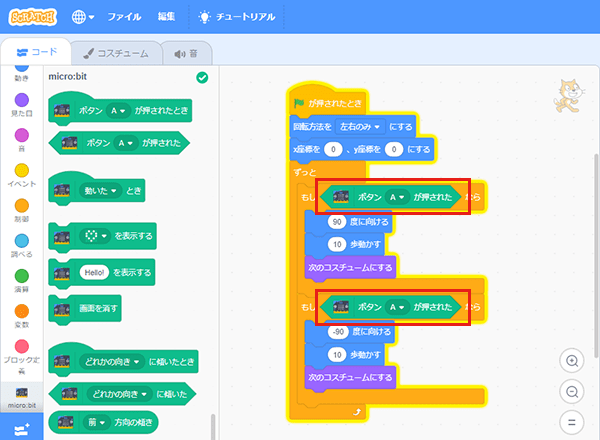Screen dimensions: 600x440
Task: Click the forever loop arrow icon
Action: pos(357,412)
